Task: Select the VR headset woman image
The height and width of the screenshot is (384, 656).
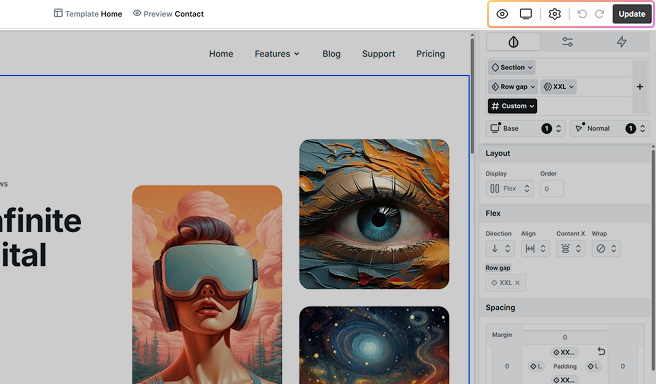Action: (207, 284)
